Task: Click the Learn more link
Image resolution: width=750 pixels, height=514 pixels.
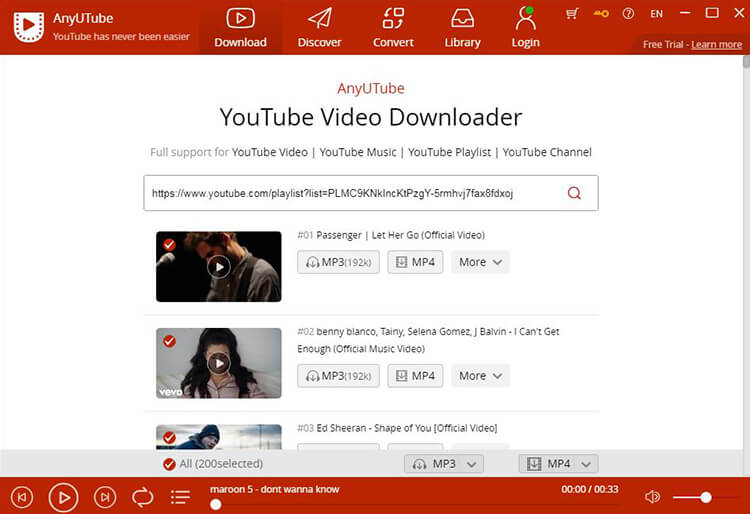Action: click(717, 44)
